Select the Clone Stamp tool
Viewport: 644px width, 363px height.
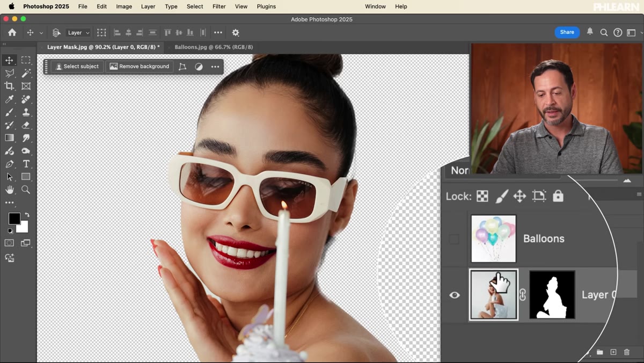click(x=26, y=112)
